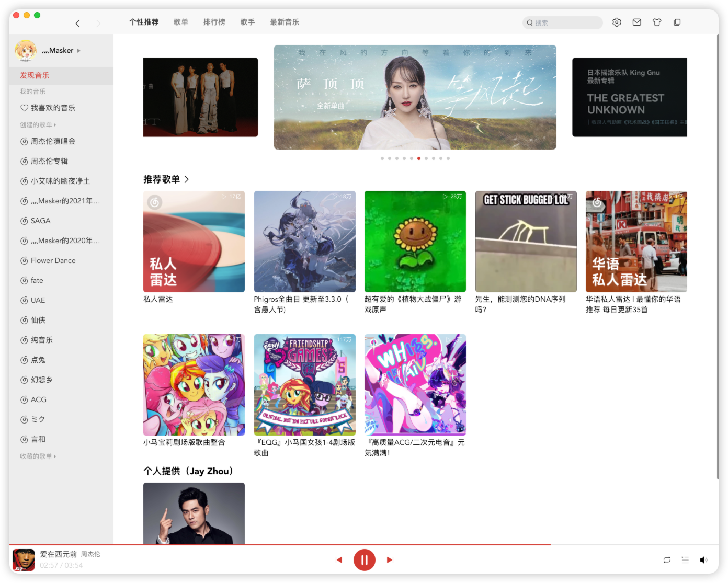Screen dimensions: 728x583
Task: Click the 搜索 search field
Action: (x=563, y=22)
